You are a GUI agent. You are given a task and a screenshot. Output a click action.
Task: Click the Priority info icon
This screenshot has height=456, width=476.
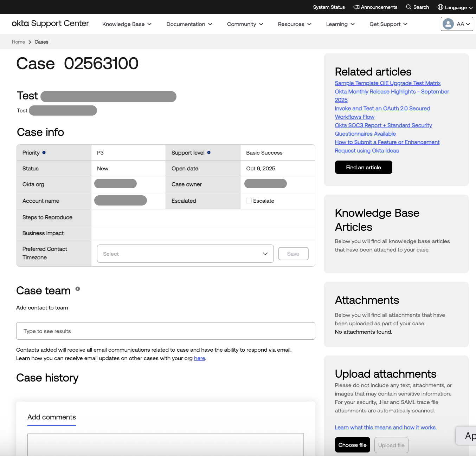pyautogui.click(x=44, y=152)
